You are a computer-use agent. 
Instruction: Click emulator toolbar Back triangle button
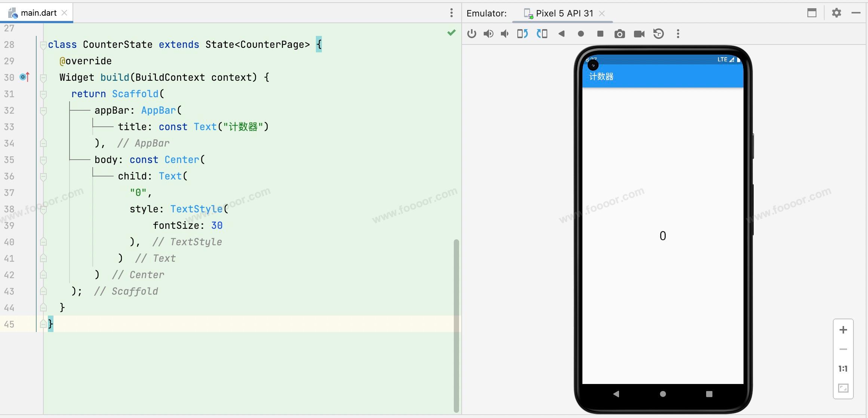(561, 34)
